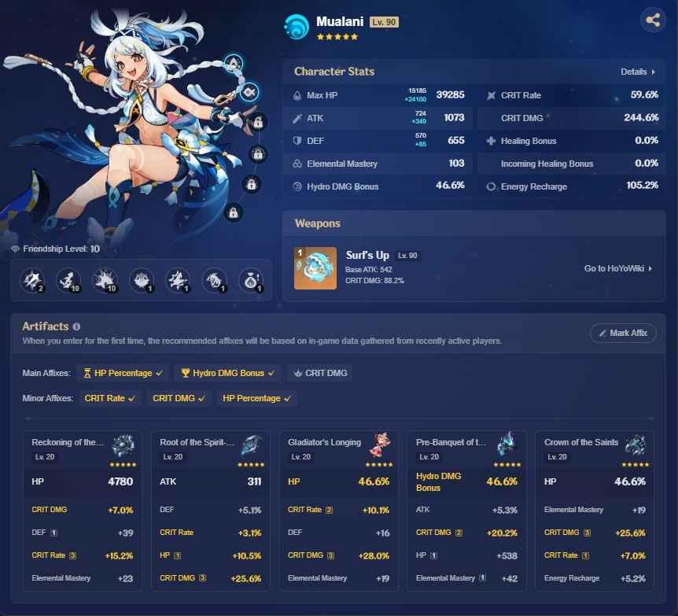The image size is (678, 616).
Task: Click the share icon in top-right corner
Action: click(x=652, y=20)
